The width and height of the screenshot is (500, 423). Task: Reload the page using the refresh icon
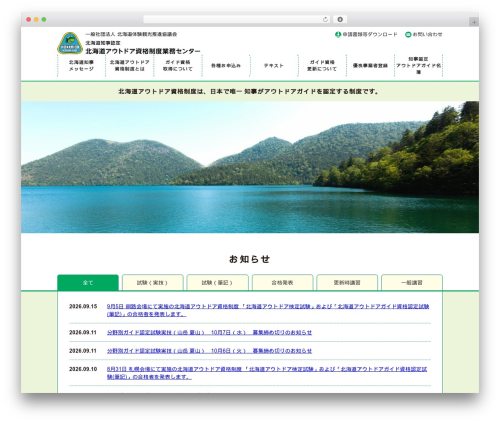click(x=325, y=20)
